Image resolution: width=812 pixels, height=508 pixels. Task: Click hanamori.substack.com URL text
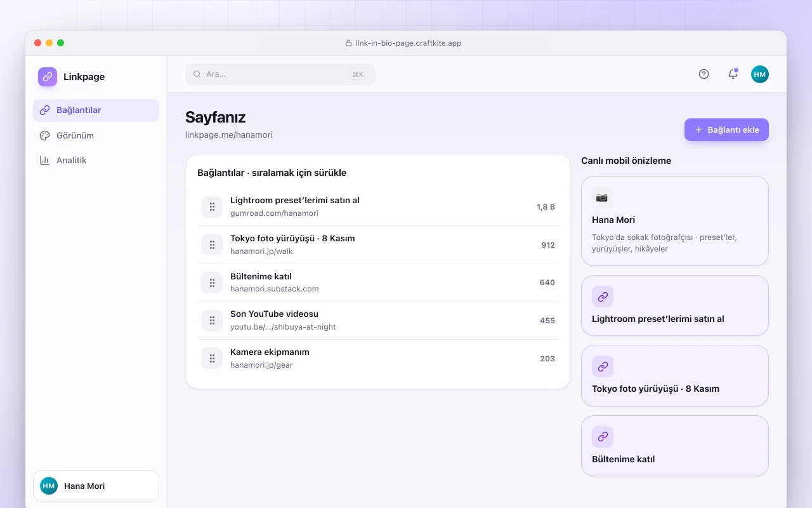coord(275,289)
